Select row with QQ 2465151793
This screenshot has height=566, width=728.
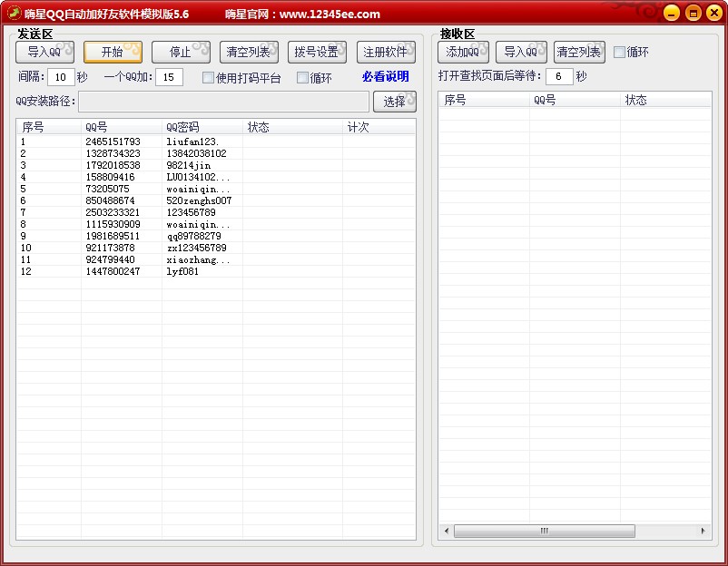coord(216,141)
